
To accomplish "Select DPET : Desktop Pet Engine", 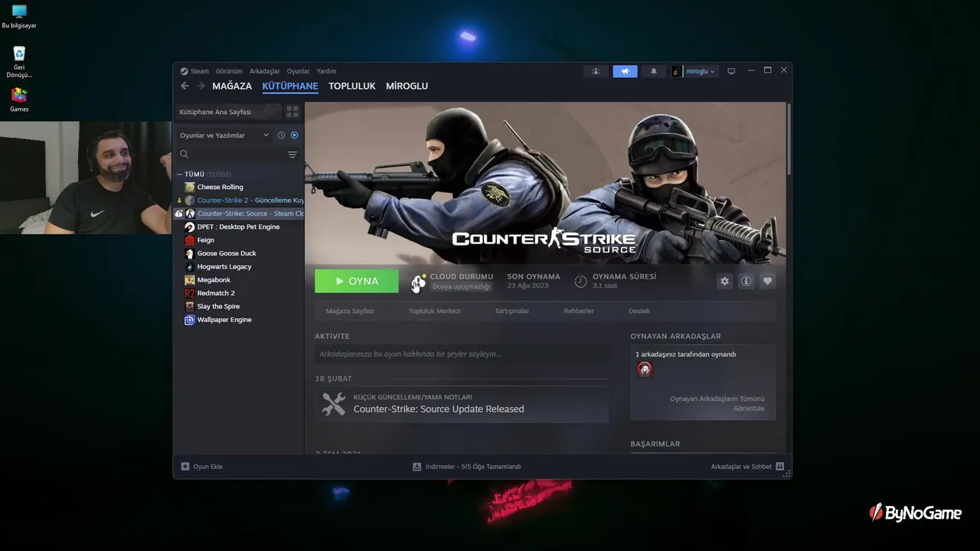I will [239, 227].
